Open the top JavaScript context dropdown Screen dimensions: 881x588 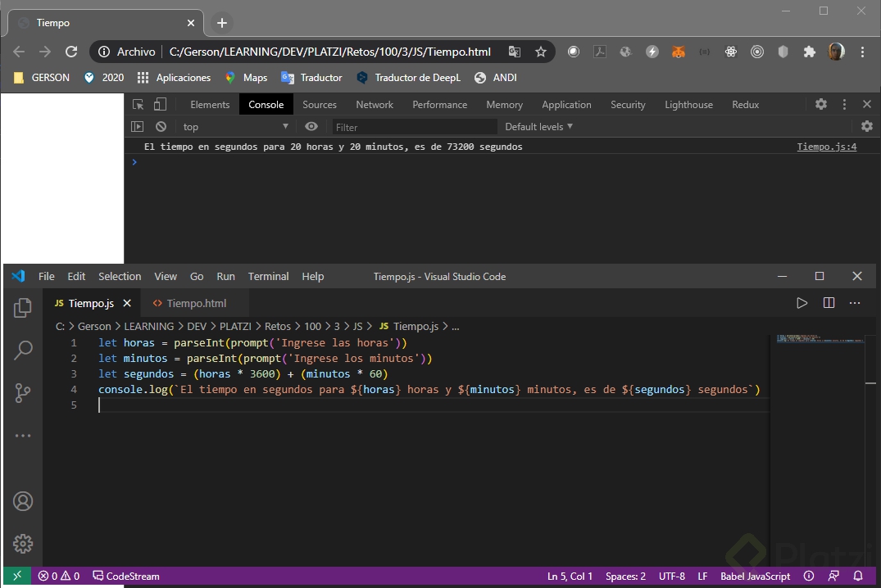pos(235,127)
